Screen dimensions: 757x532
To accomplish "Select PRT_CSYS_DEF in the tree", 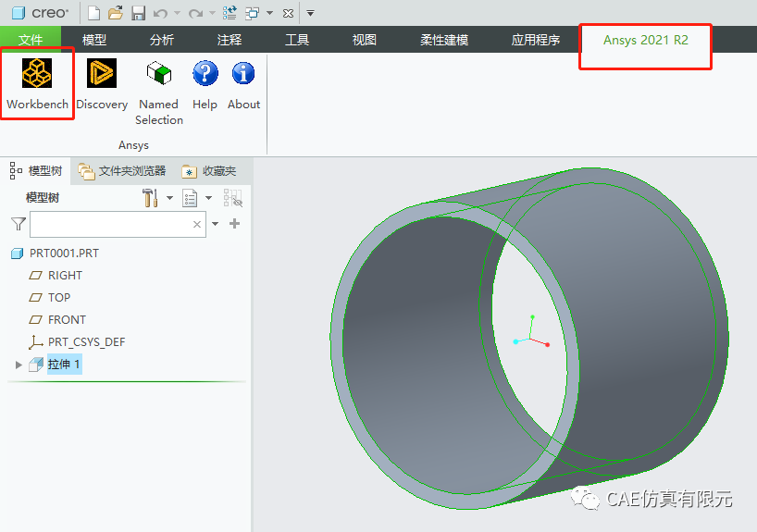I will pyautogui.click(x=86, y=342).
